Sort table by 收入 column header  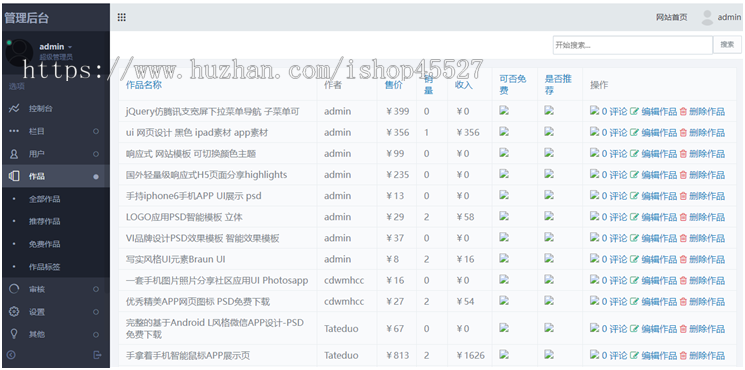pos(464,85)
